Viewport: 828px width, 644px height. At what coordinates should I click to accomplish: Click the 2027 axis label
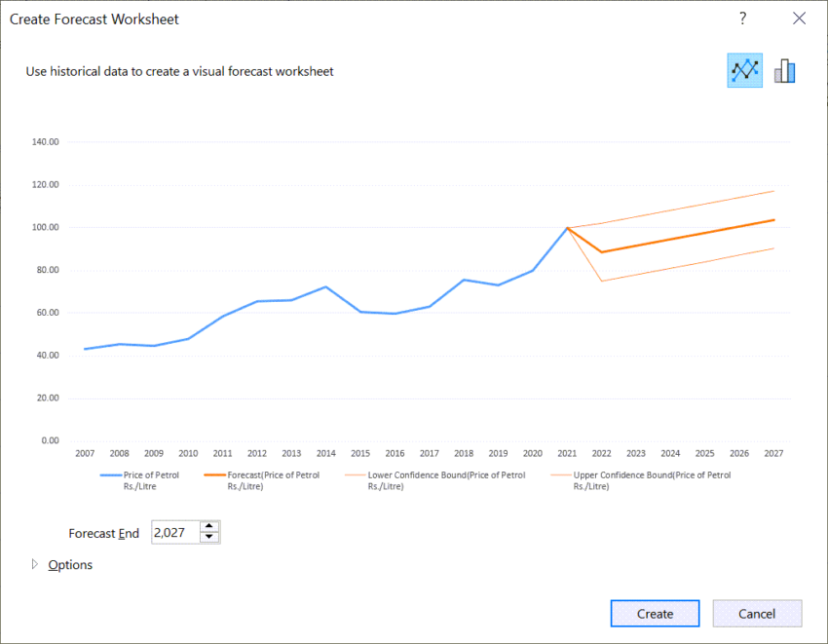(x=773, y=453)
